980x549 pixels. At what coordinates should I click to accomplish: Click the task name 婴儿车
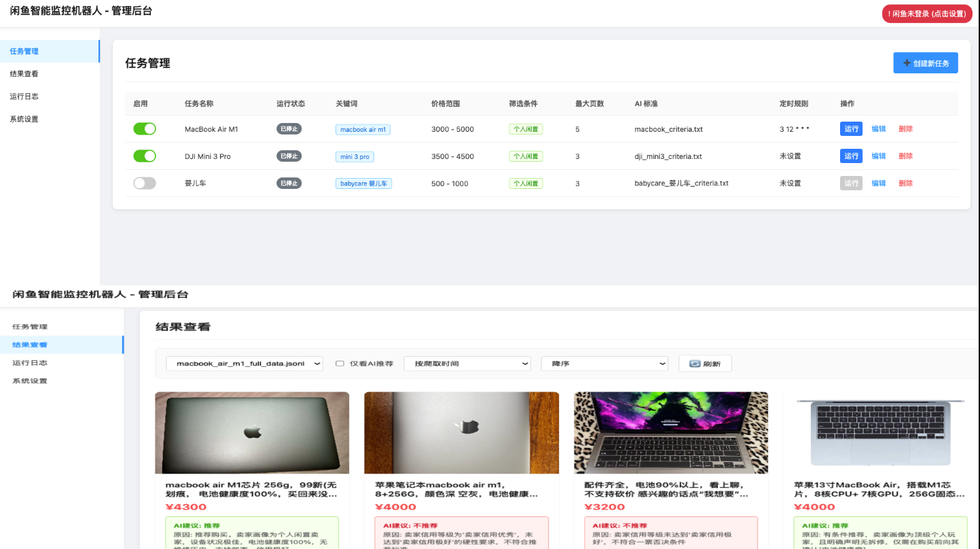click(194, 183)
